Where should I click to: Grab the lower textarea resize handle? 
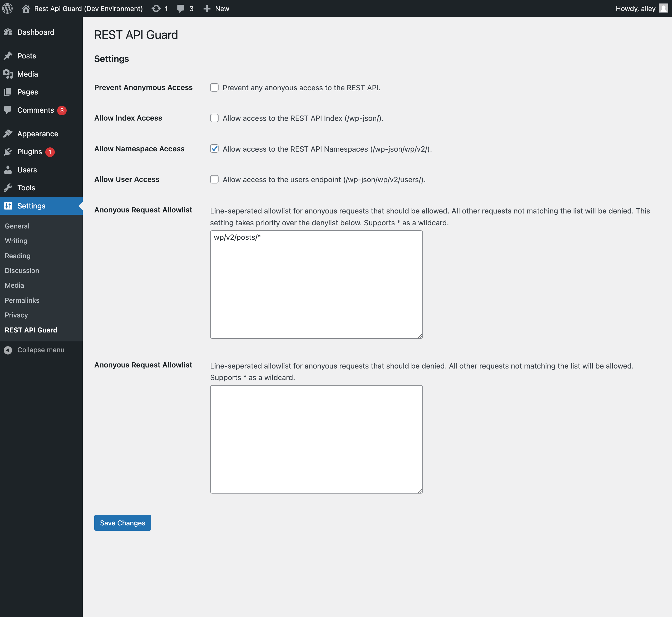click(420, 491)
